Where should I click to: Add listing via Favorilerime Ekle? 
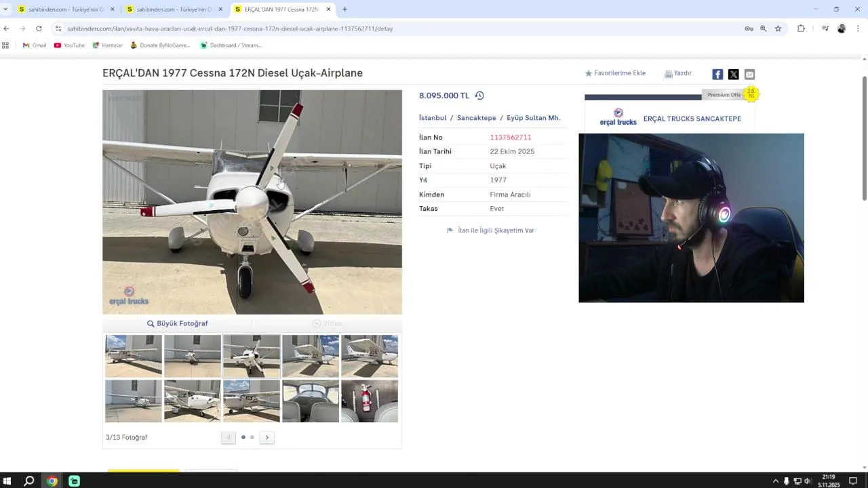(615, 73)
